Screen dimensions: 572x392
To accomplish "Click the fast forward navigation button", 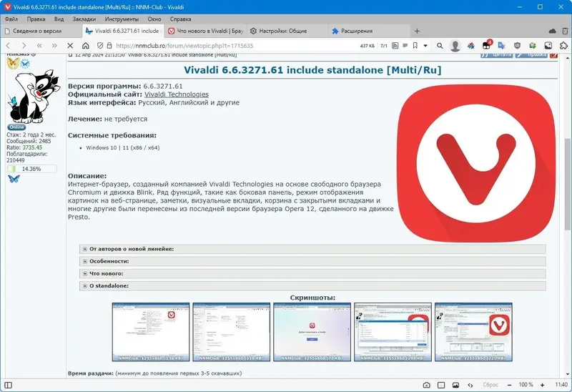I will (x=54, y=46).
